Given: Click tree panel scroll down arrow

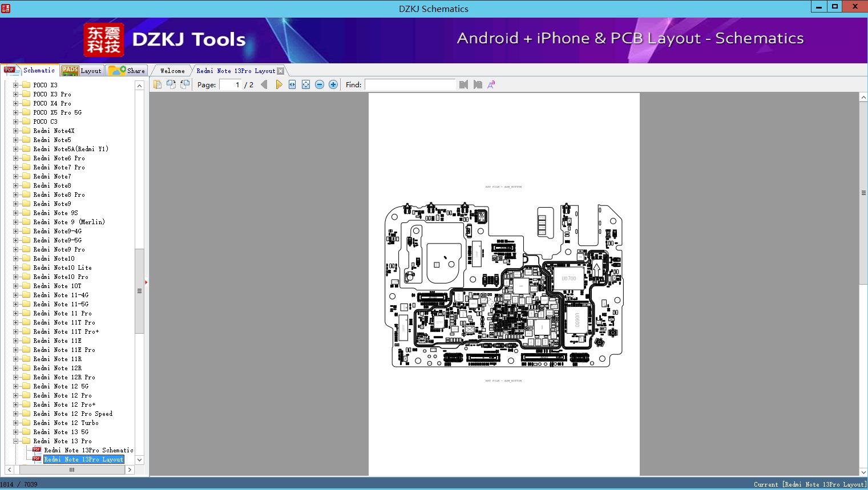Looking at the screenshot, I should coord(139,460).
